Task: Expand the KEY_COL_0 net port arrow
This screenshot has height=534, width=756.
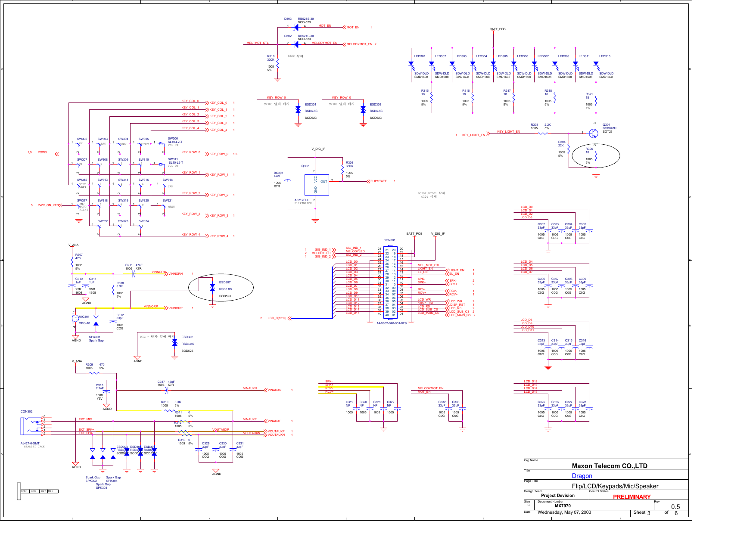Action: [208, 103]
